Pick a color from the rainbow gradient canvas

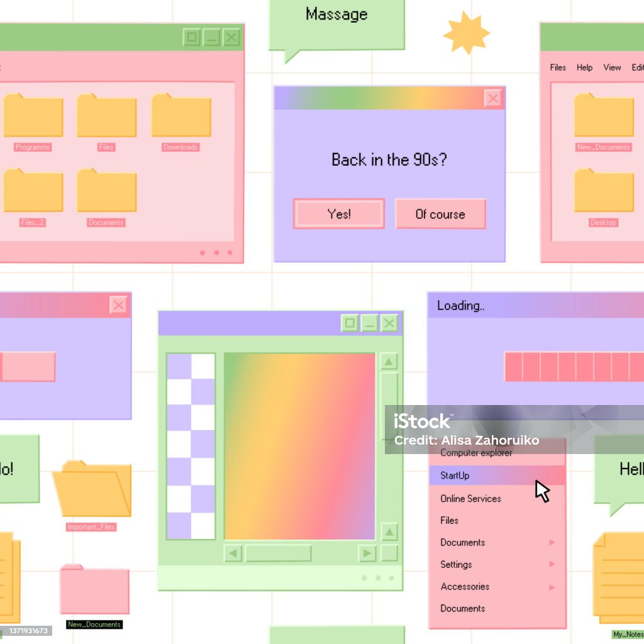point(299,446)
